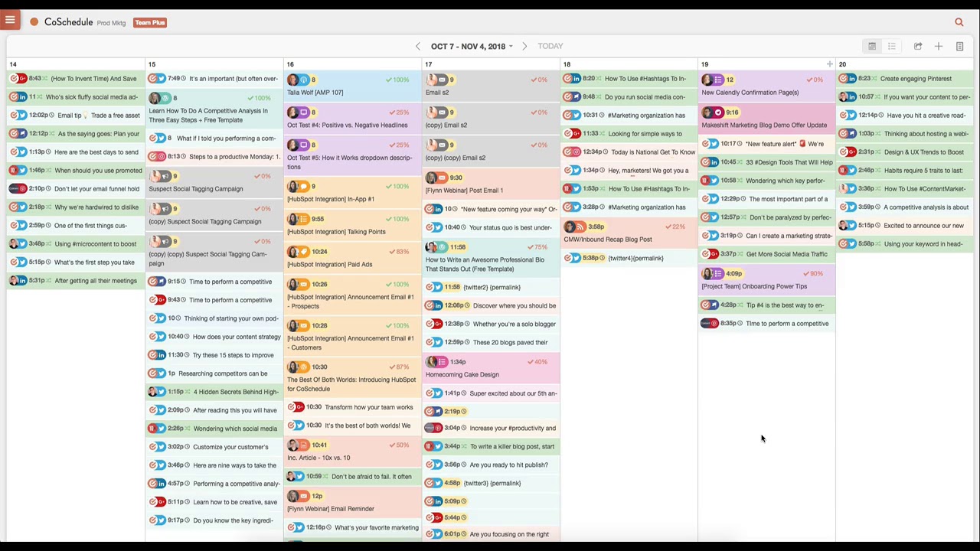
Task: Switch to calendar view icon
Action: (x=872, y=47)
